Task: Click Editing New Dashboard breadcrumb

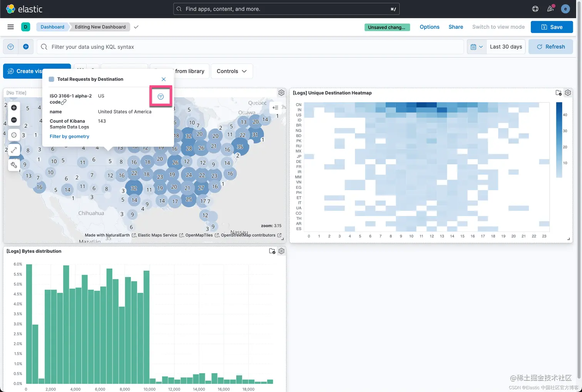Action: 100,27
